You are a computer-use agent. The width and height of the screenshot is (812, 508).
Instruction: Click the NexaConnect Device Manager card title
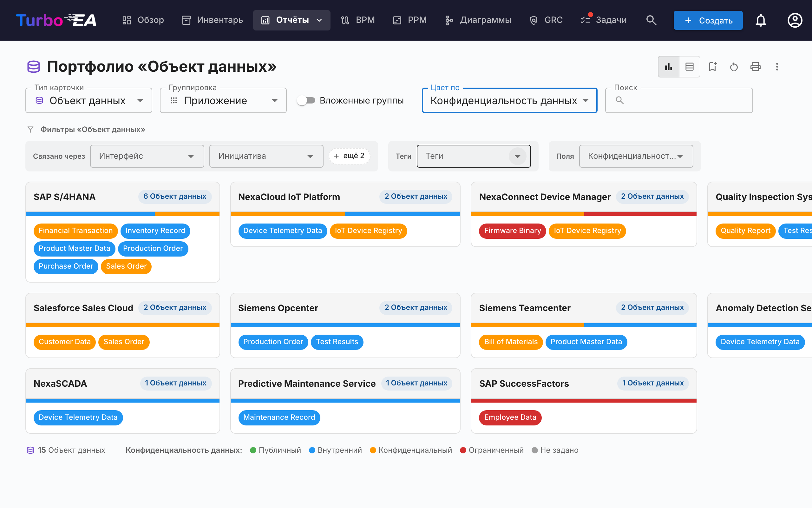(x=545, y=197)
